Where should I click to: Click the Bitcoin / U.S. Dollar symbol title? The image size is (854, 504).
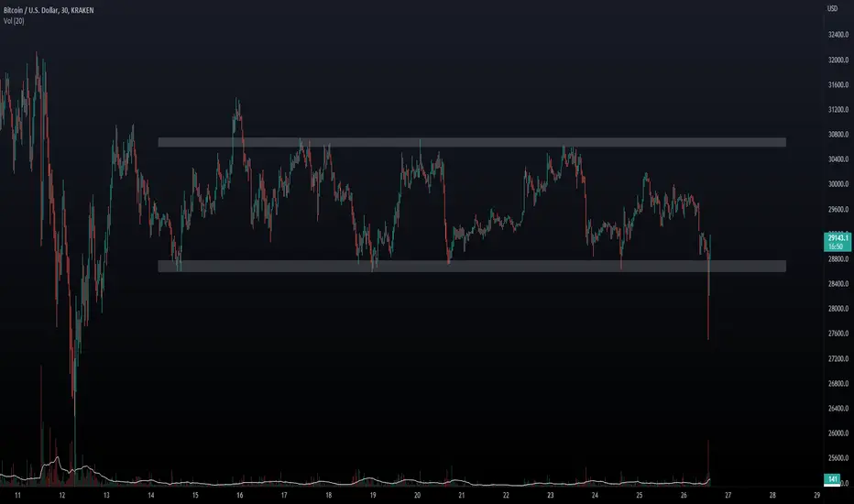[x=49, y=10]
